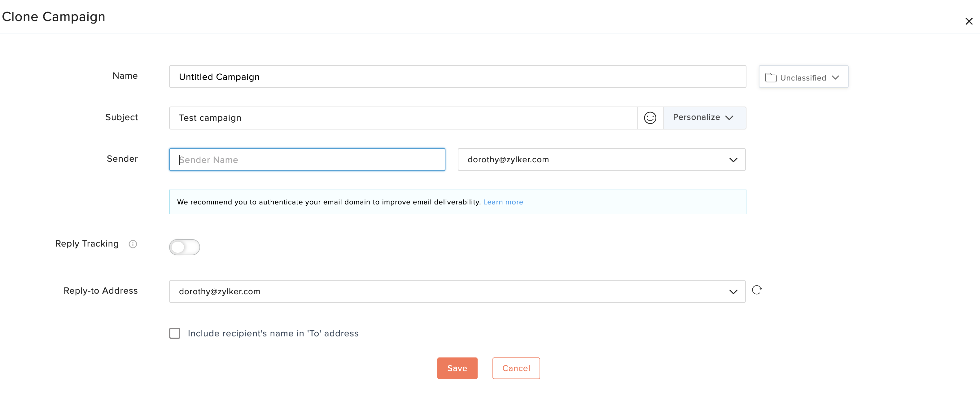Check Include recipient's name in 'To' address
The height and width of the screenshot is (394, 980).
[x=175, y=334]
